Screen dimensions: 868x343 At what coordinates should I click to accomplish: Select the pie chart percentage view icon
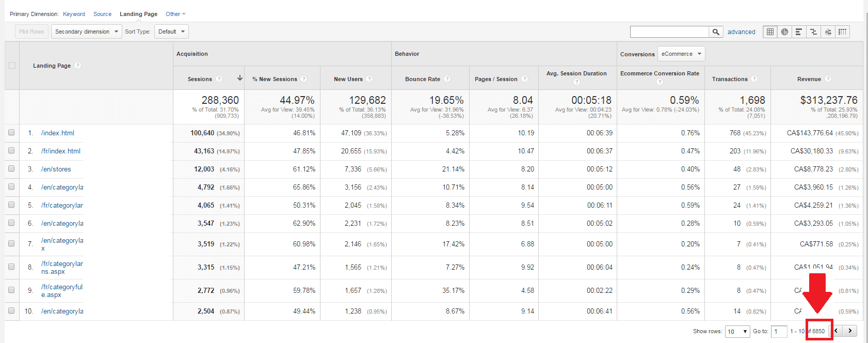784,32
